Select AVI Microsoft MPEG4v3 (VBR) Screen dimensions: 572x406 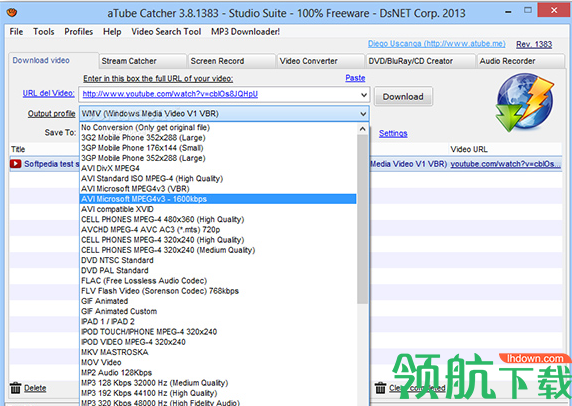coord(218,189)
